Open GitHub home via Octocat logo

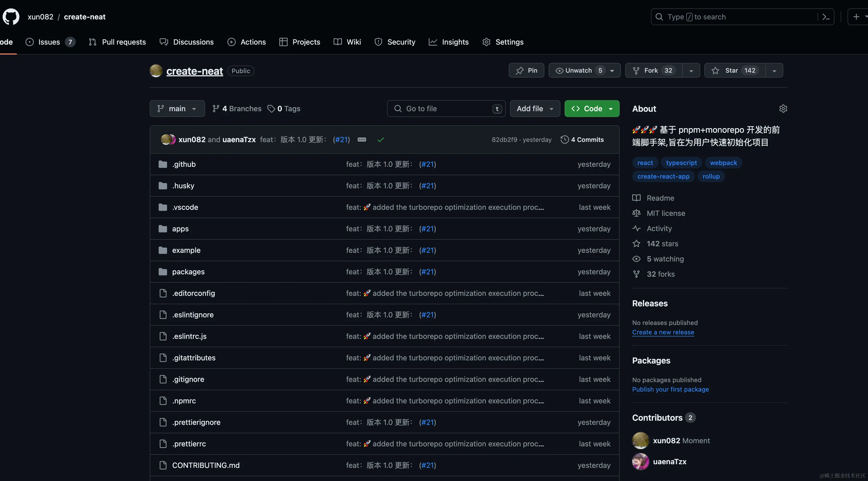[x=11, y=17]
